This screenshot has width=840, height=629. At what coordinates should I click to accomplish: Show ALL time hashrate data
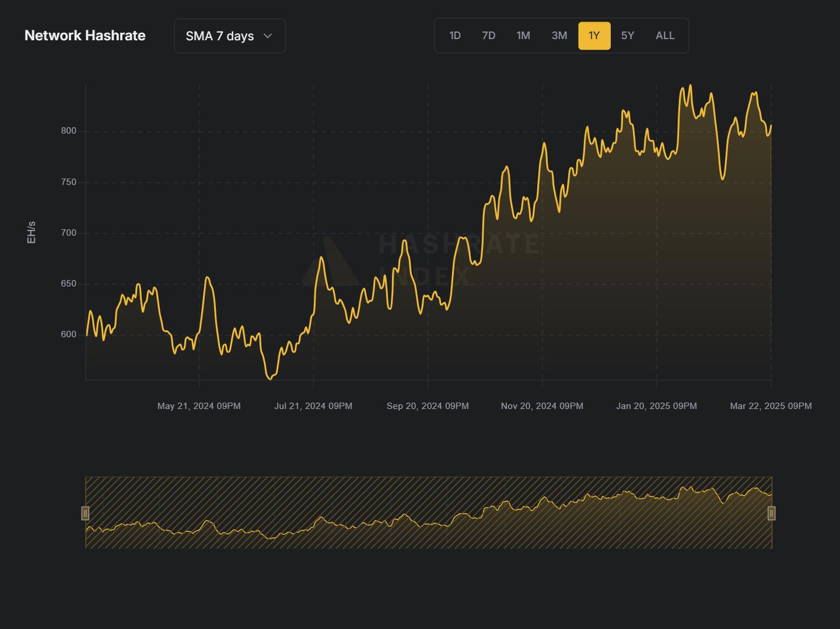(x=665, y=36)
